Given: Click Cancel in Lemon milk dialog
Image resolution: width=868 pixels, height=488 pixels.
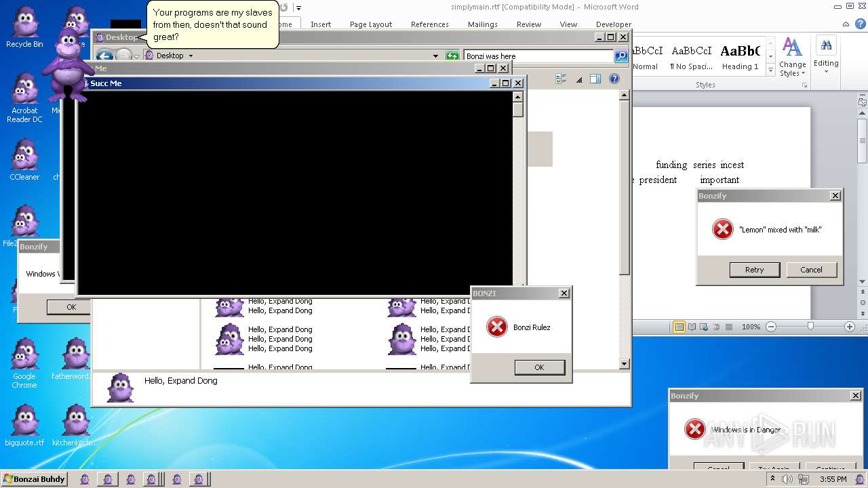Looking at the screenshot, I should (811, 270).
